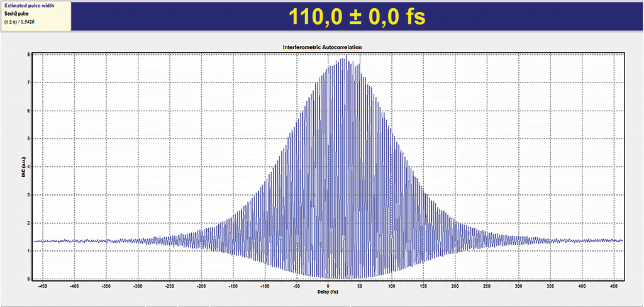Click the 110,0 ± 0,0 fs pulse width readout
Screen dimensions: 644x307
click(357, 16)
